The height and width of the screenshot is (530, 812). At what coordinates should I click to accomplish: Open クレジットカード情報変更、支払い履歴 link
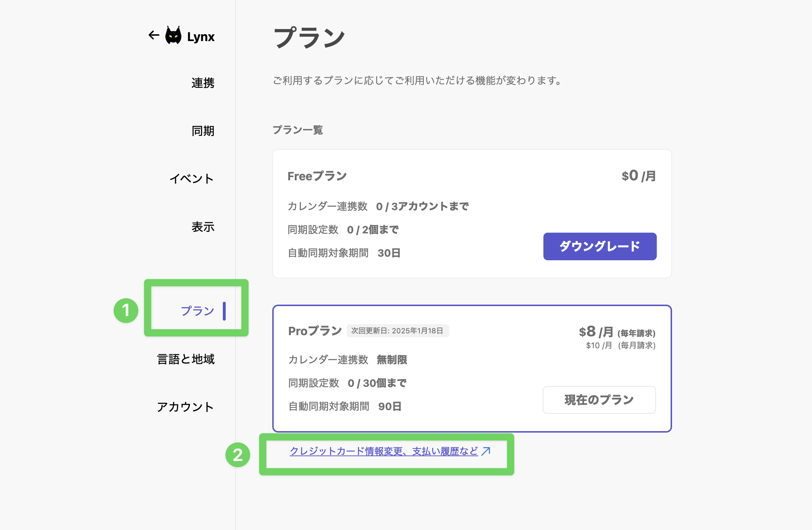(x=384, y=451)
